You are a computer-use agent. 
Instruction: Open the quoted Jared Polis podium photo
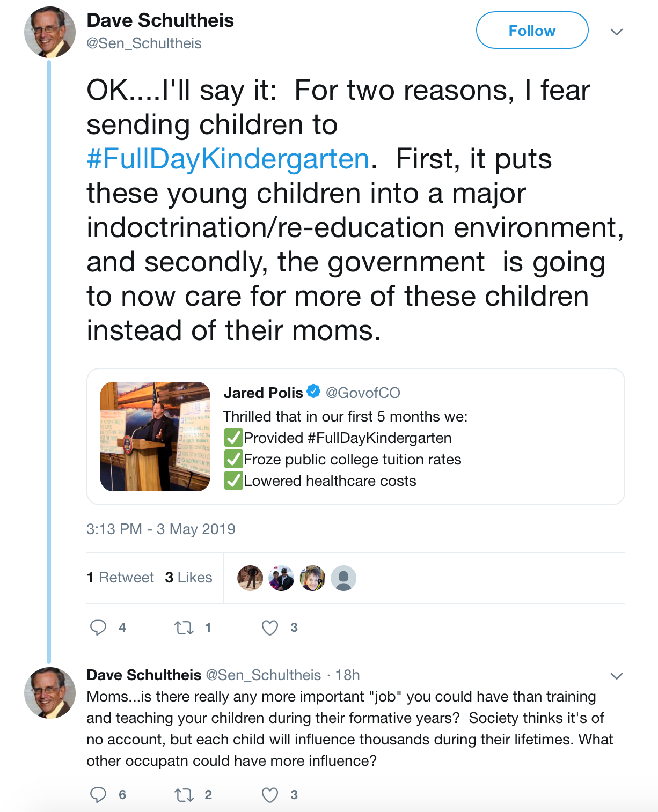click(x=155, y=437)
